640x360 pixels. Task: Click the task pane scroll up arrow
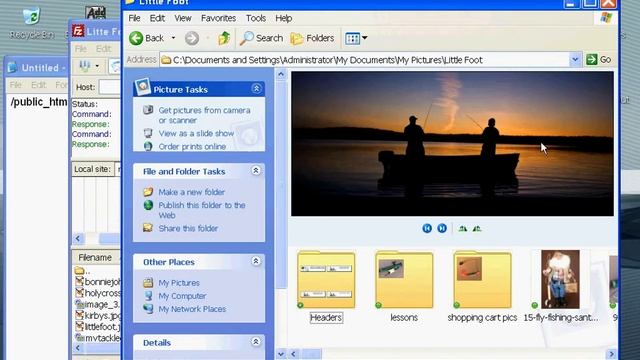(x=281, y=74)
